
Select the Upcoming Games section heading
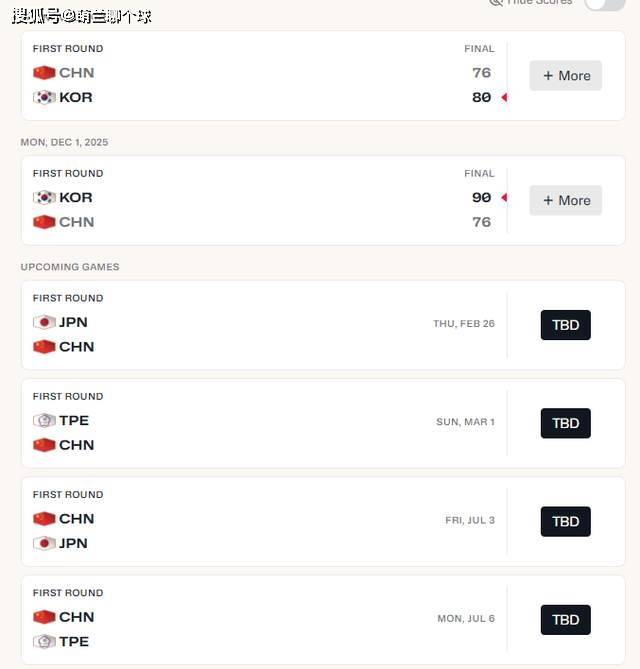click(x=70, y=267)
